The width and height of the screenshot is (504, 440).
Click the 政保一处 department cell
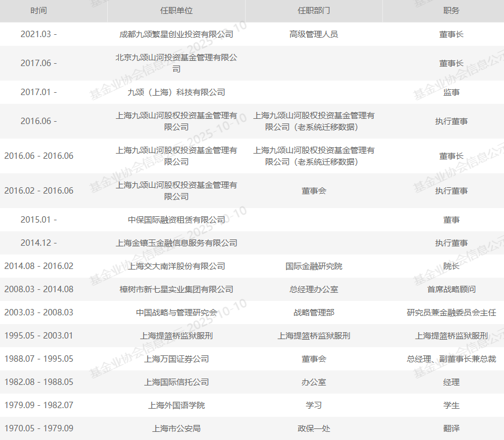[313, 428]
